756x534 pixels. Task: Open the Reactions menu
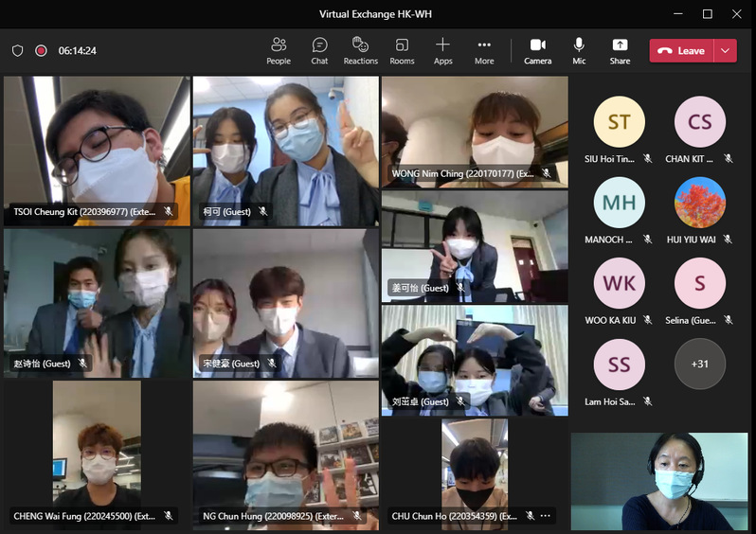[x=360, y=50]
